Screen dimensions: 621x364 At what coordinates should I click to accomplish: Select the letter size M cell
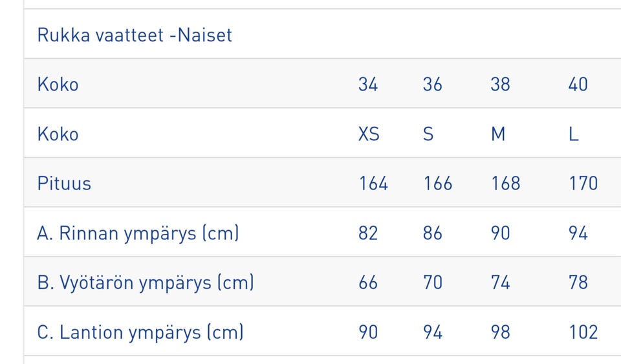tap(498, 134)
